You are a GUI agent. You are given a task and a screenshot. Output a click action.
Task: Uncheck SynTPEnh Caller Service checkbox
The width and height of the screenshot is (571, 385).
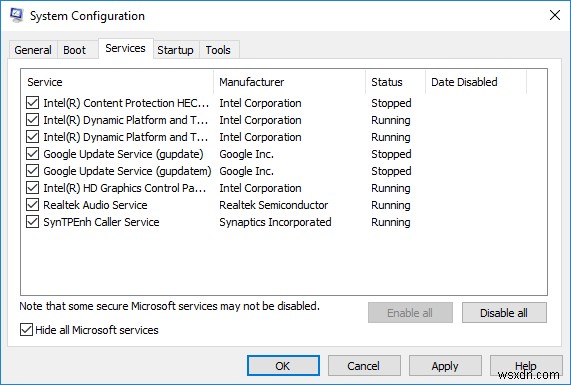click(32, 222)
